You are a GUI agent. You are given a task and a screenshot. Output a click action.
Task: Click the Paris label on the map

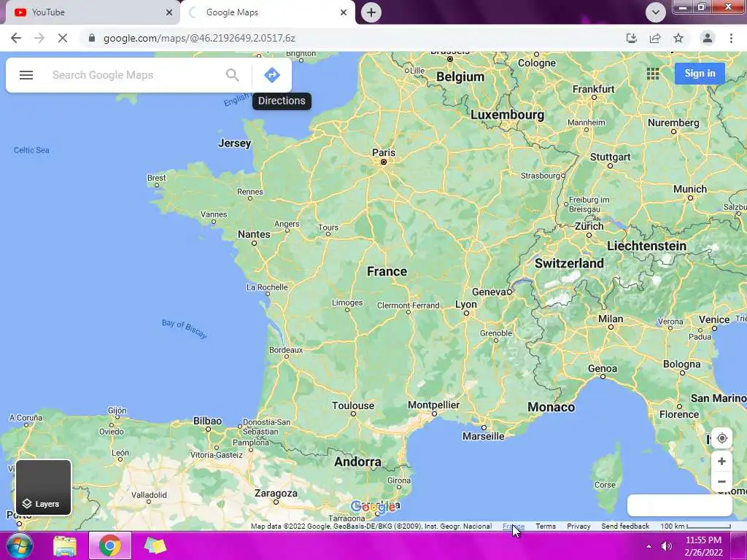tap(384, 153)
